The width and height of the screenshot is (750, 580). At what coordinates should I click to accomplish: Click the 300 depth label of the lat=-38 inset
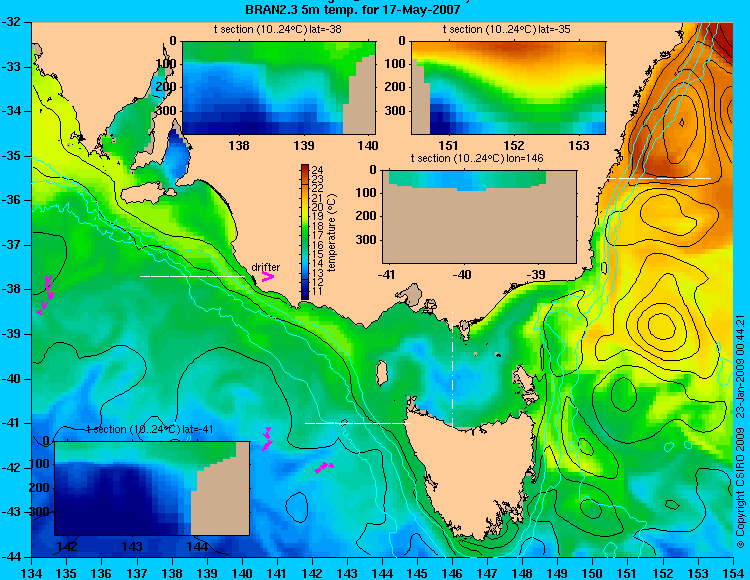tap(166, 110)
